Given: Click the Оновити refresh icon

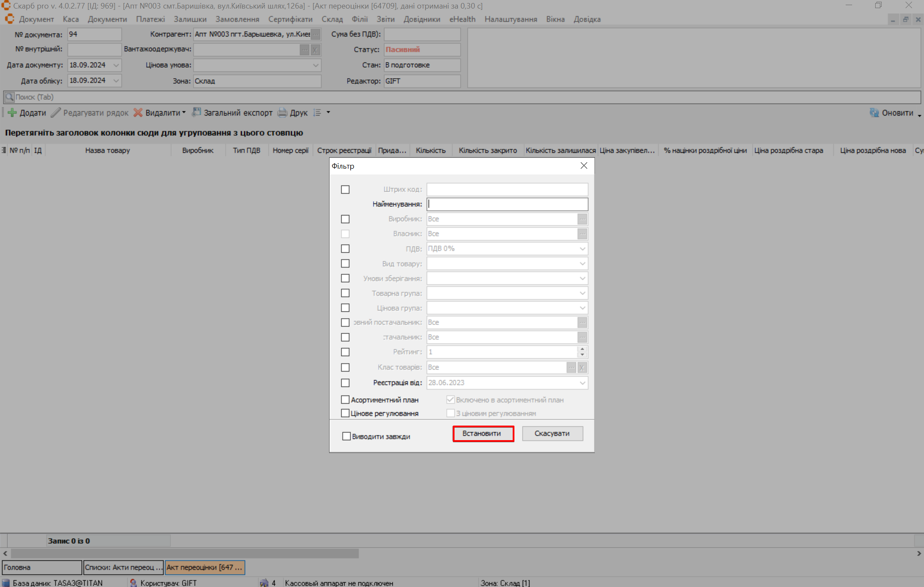Looking at the screenshot, I should coord(874,113).
